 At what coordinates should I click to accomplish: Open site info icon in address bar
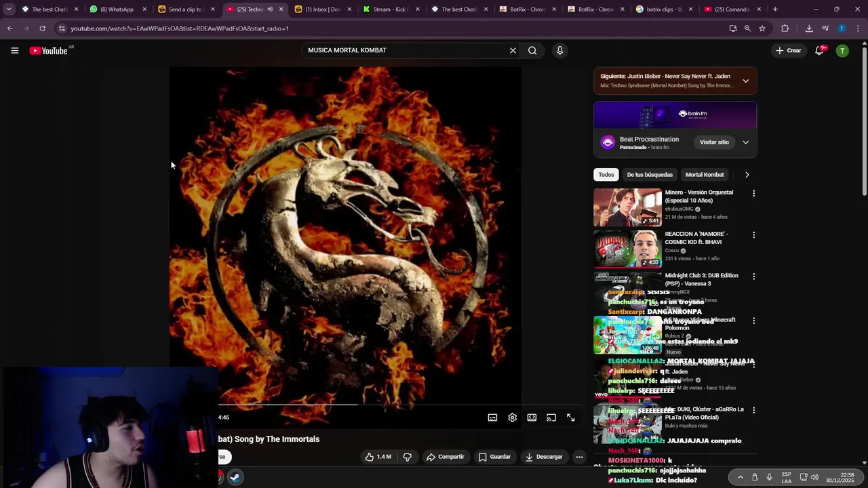pyautogui.click(x=62, y=28)
